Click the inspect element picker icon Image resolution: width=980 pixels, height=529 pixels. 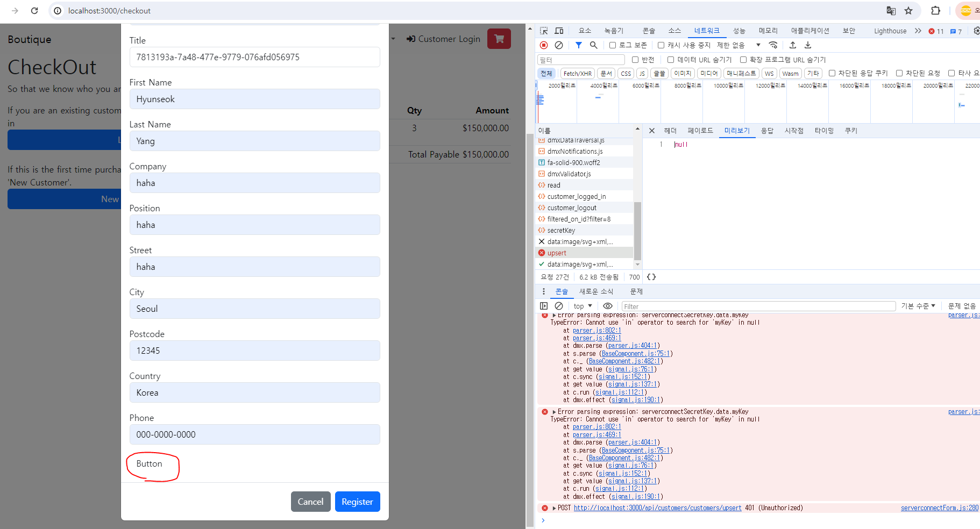click(544, 31)
